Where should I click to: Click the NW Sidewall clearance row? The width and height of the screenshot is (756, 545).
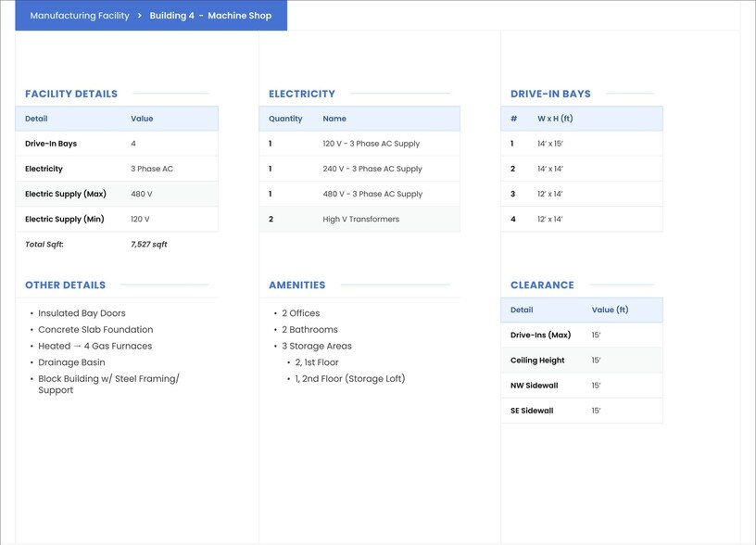click(582, 386)
